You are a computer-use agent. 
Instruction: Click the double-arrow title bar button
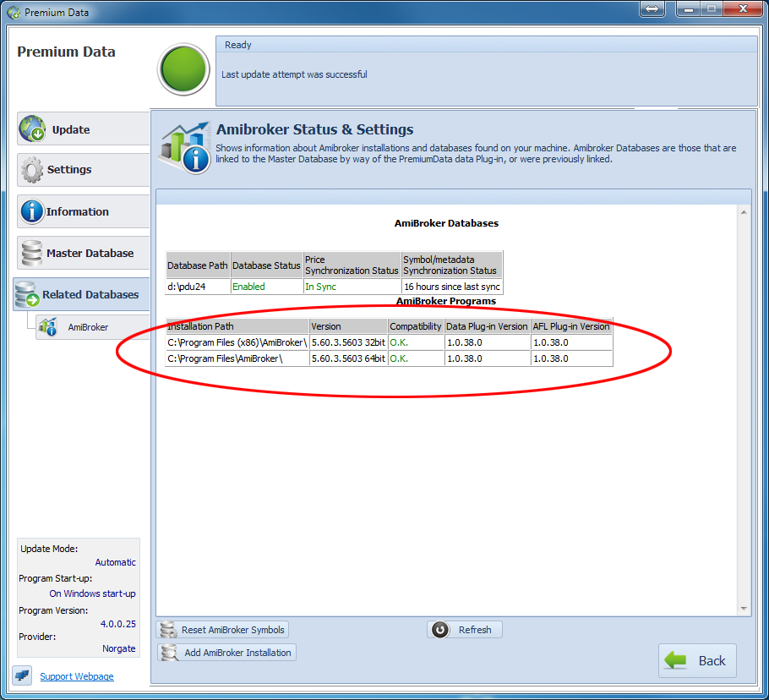[652, 8]
